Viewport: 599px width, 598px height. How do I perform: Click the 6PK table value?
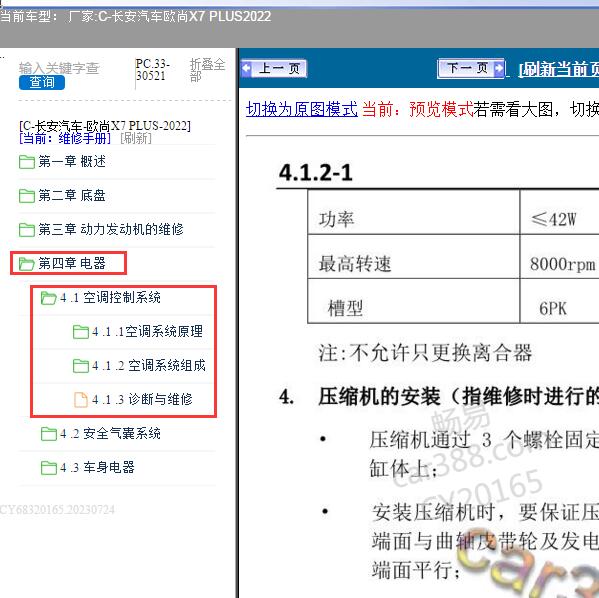(x=553, y=309)
